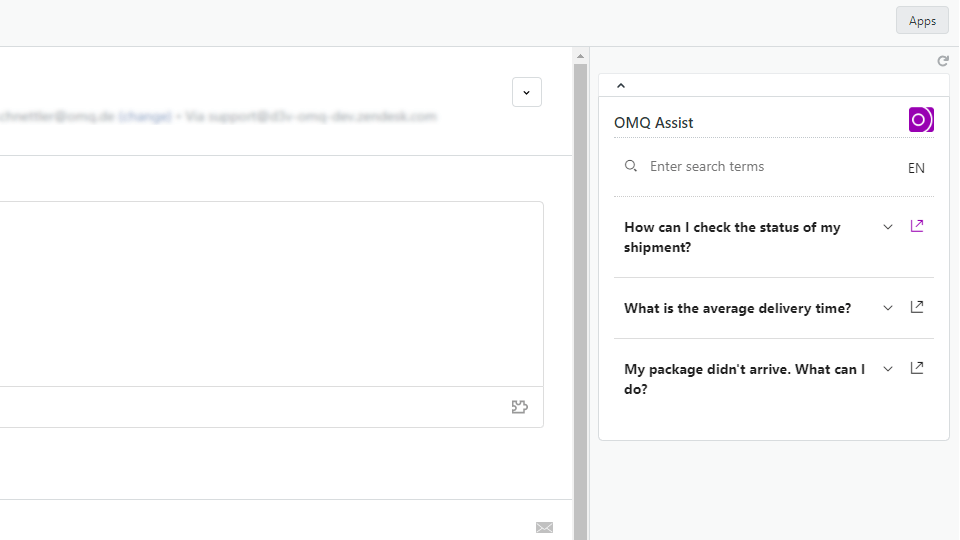The image size is (960, 540).
Task: Open "What is the average delivery time?"
Action: (738, 308)
